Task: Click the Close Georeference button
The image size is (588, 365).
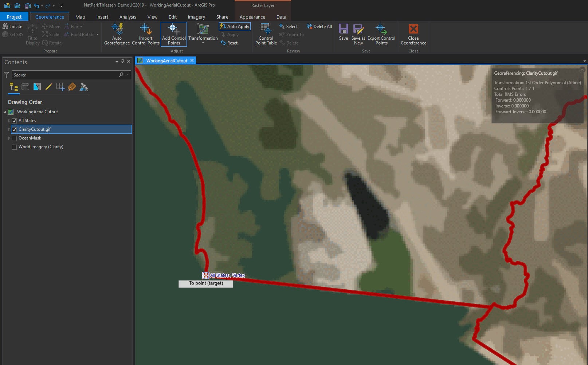Action: tap(413, 34)
